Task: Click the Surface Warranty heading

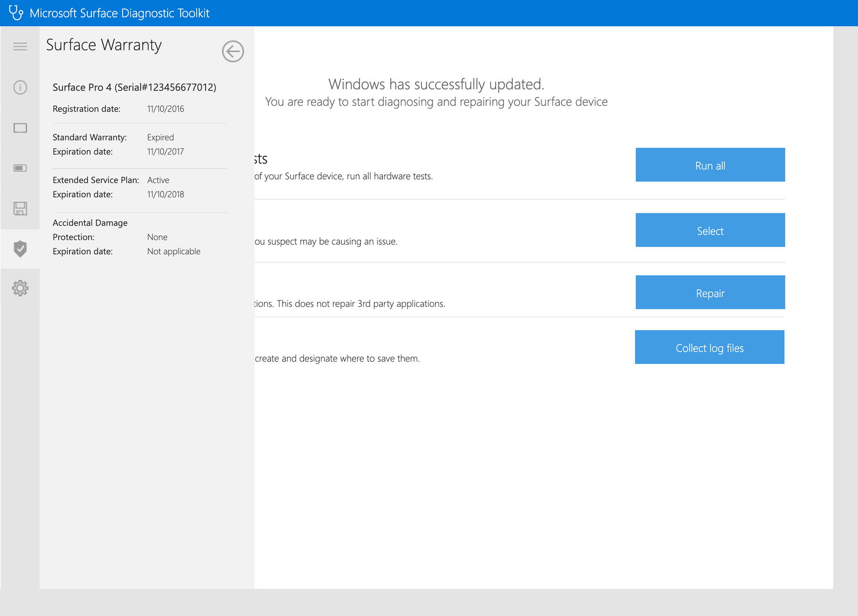Action: tap(104, 45)
